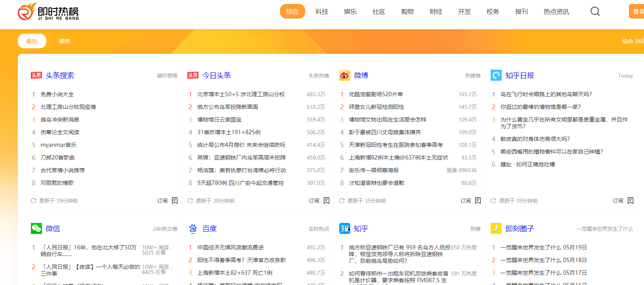Open 'myanmar音乐' entry
Image resolution: width=644 pixels, height=285 pixels.
(59, 145)
